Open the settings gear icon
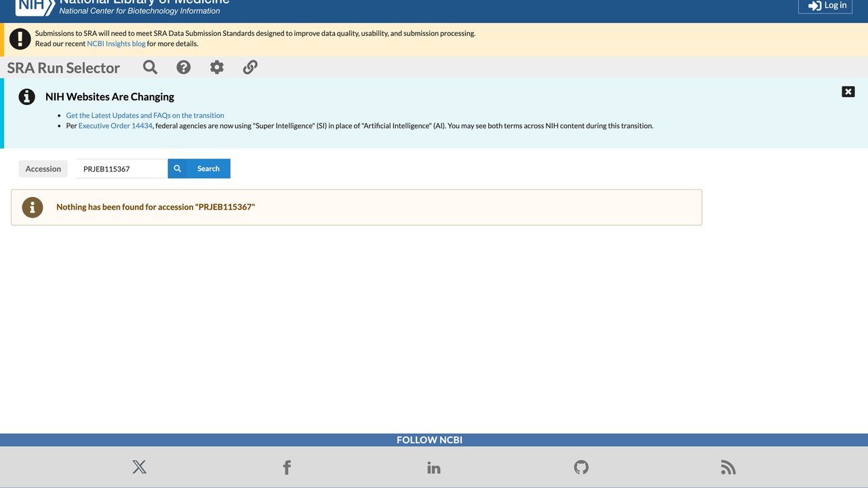This screenshot has height=488, width=868. coord(216,67)
